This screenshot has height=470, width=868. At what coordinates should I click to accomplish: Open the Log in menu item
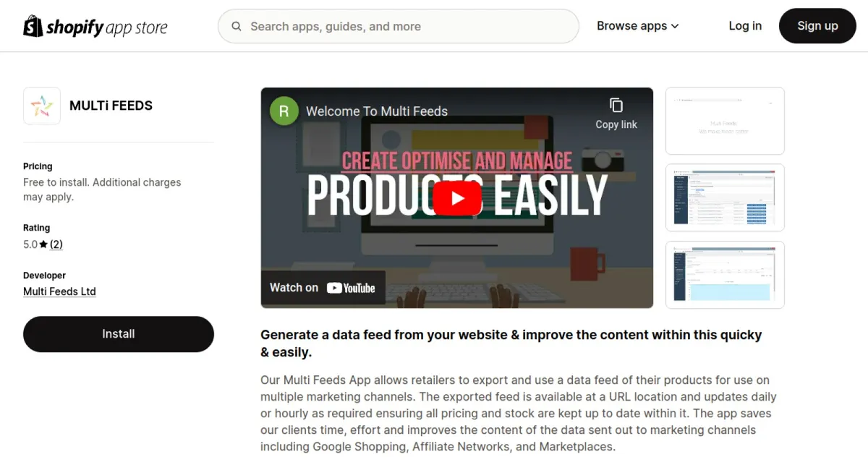point(745,26)
